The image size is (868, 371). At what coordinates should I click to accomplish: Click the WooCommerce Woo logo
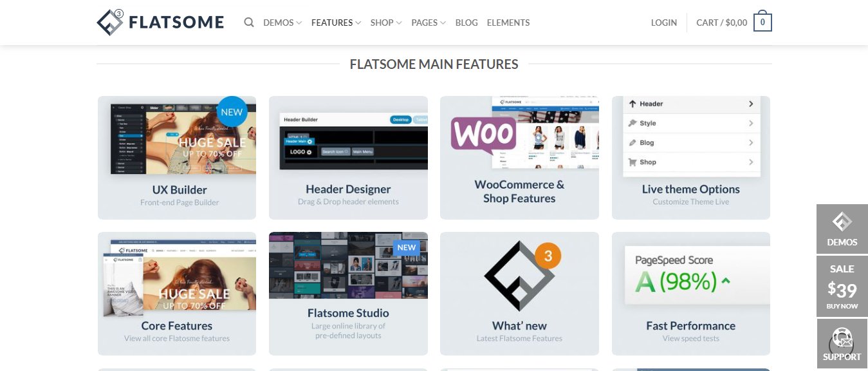(x=483, y=135)
